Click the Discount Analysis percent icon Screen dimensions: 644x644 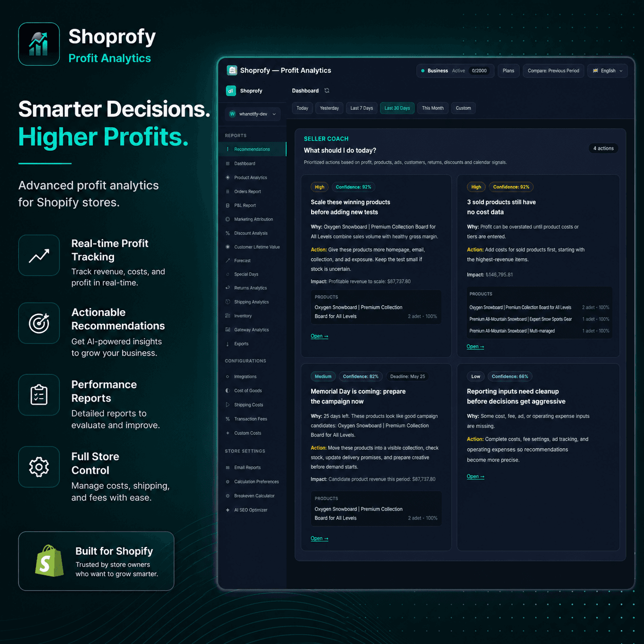click(228, 233)
